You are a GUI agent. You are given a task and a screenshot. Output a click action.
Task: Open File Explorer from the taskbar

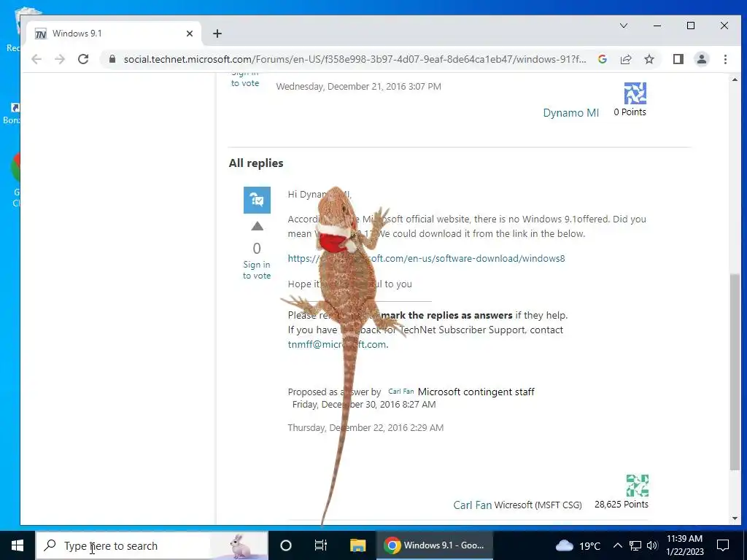pos(357,545)
